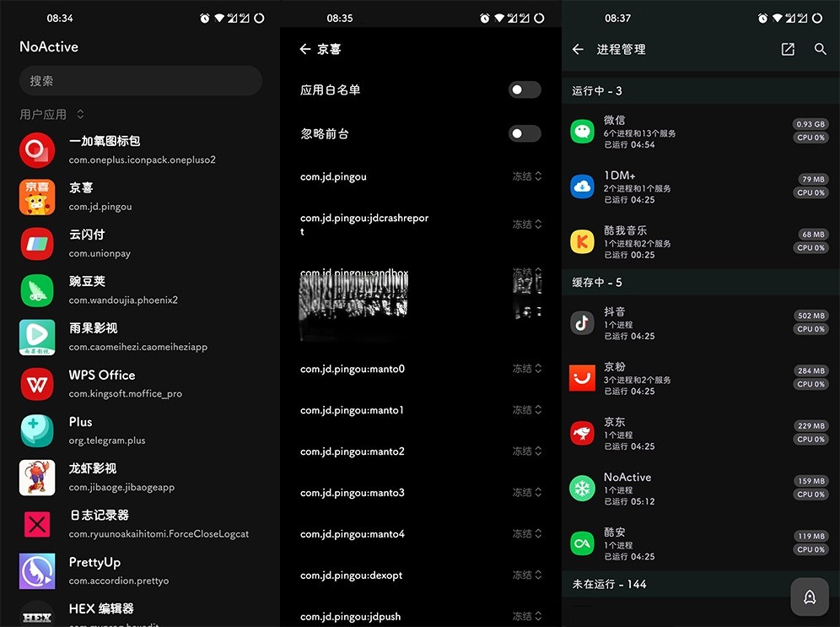Tap 已运行 05:12 under NoActive
840x627 pixels.
(629, 501)
